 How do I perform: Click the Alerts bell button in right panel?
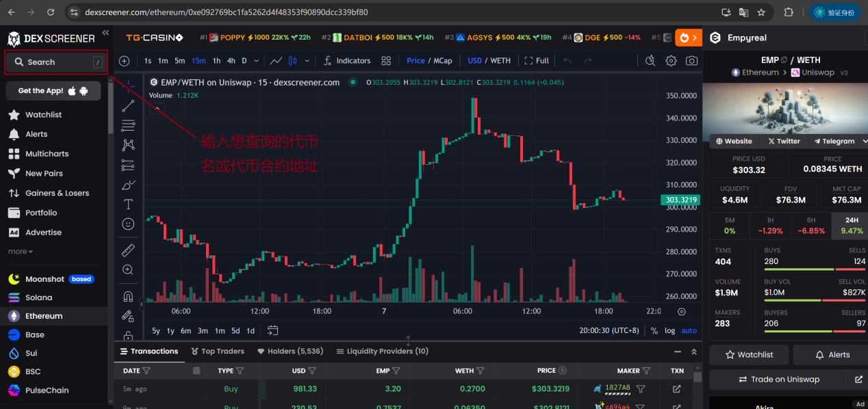pyautogui.click(x=832, y=355)
